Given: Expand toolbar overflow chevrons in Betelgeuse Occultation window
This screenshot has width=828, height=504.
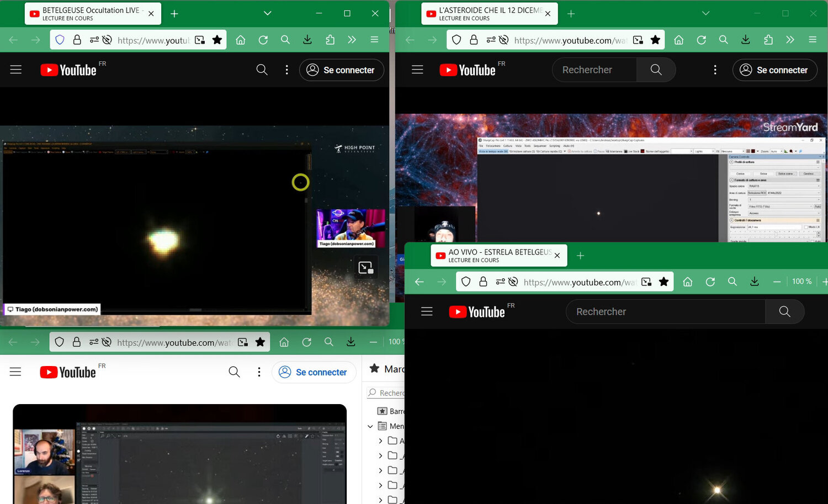Looking at the screenshot, I should point(352,40).
